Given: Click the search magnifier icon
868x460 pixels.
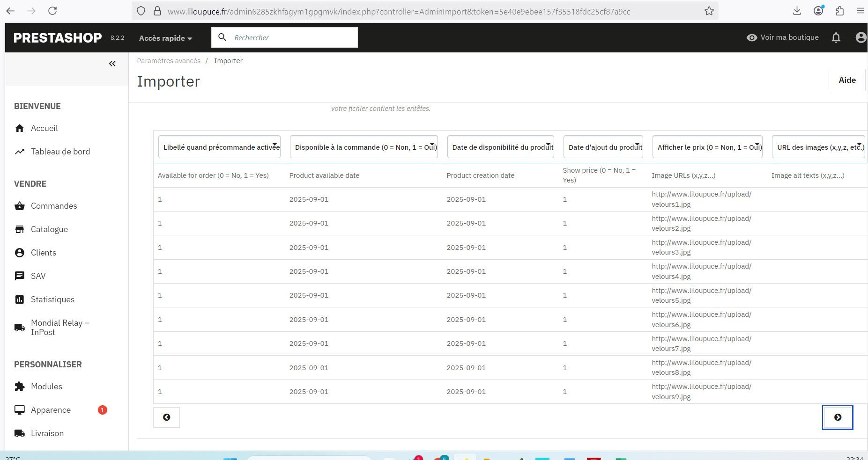Looking at the screenshot, I should [223, 37].
